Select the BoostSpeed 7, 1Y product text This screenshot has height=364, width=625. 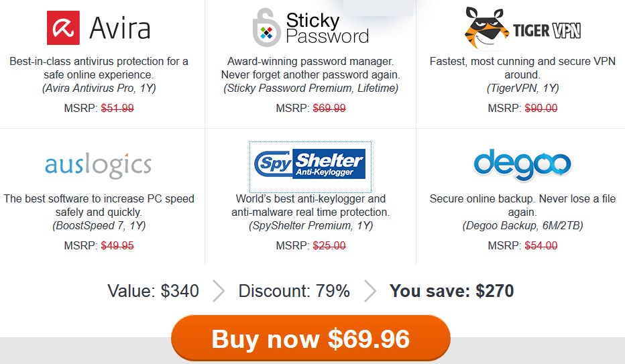pyautogui.click(x=99, y=225)
